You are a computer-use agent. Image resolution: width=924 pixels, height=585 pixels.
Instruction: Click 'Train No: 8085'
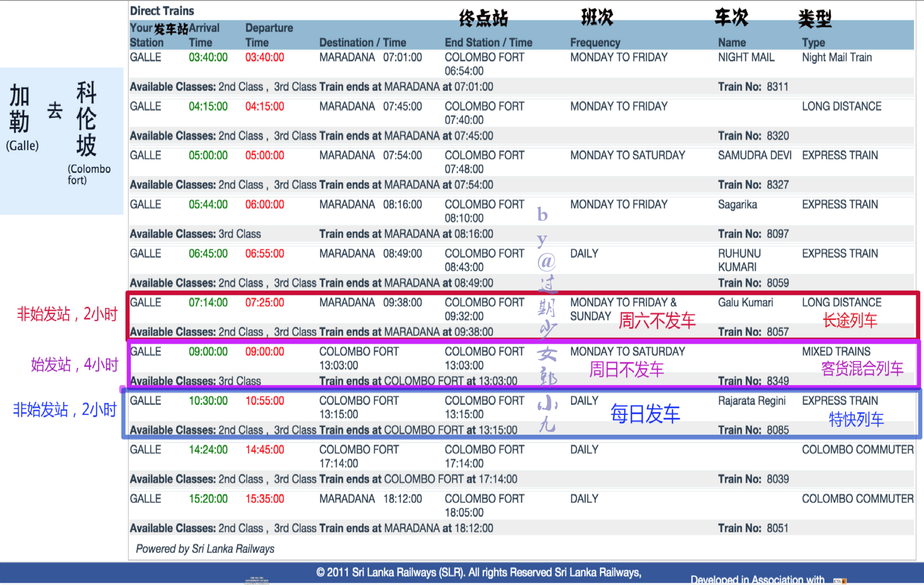753,430
